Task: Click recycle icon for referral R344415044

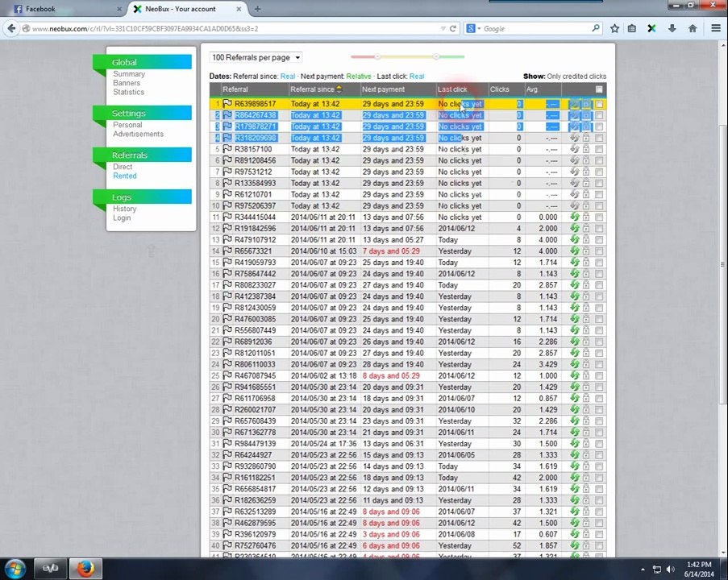Action: point(575,217)
